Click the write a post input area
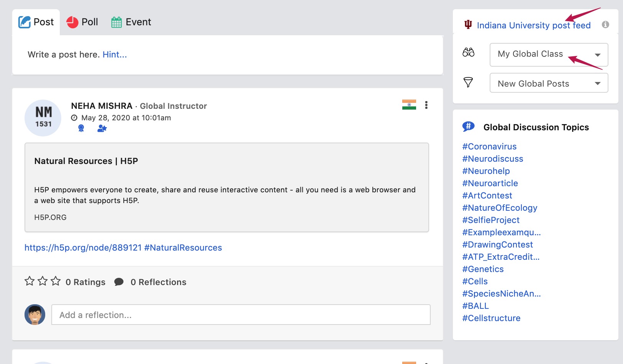 pos(228,55)
